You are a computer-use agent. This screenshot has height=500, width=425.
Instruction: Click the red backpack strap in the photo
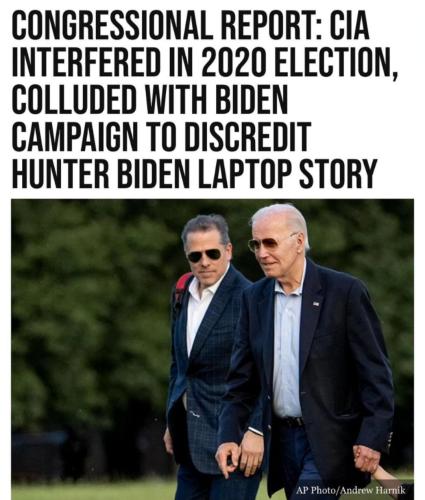click(x=182, y=286)
